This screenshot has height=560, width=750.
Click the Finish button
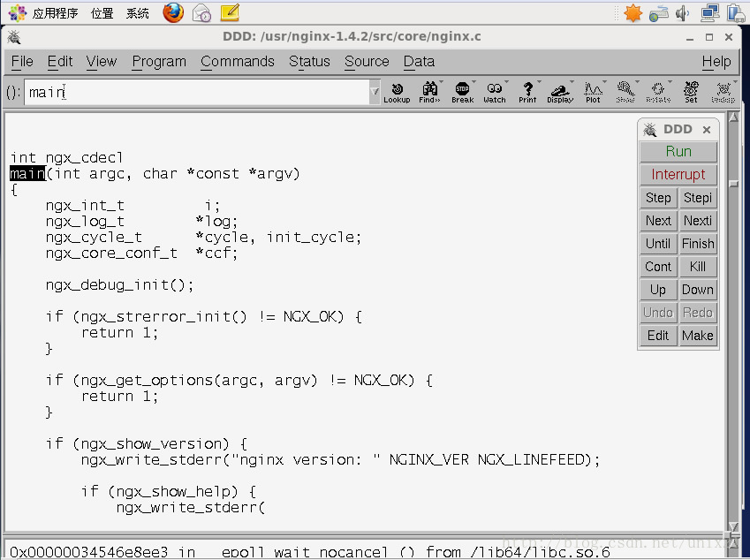pyautogui.click(x=698, y=244)
